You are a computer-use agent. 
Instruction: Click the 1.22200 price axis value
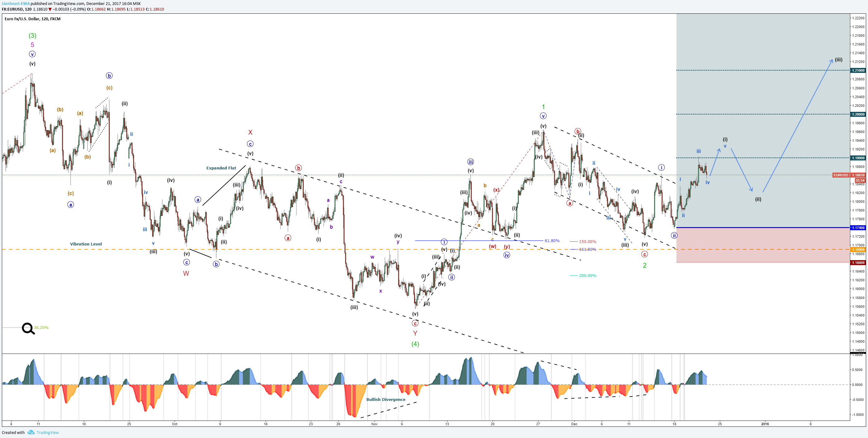click(x=858, y=18)
